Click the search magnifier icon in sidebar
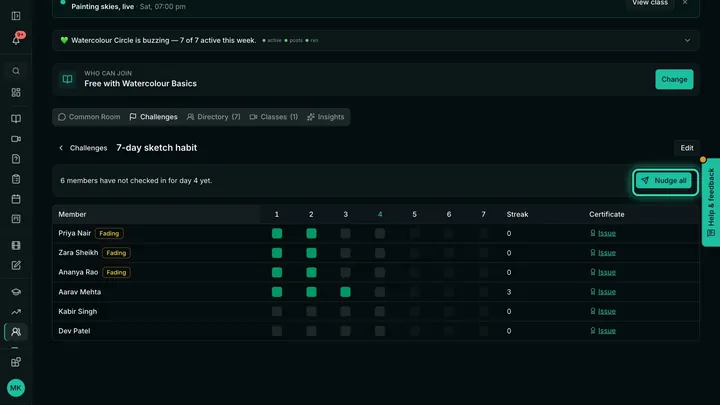Image resolution: width=720 pixels, height=405 pixels. (x=16, y=71)
